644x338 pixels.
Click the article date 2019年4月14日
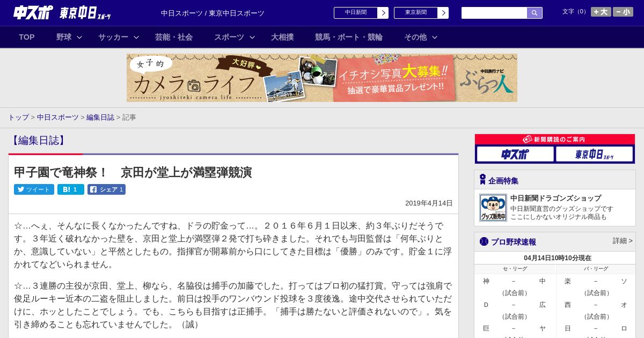pos(429,203)
